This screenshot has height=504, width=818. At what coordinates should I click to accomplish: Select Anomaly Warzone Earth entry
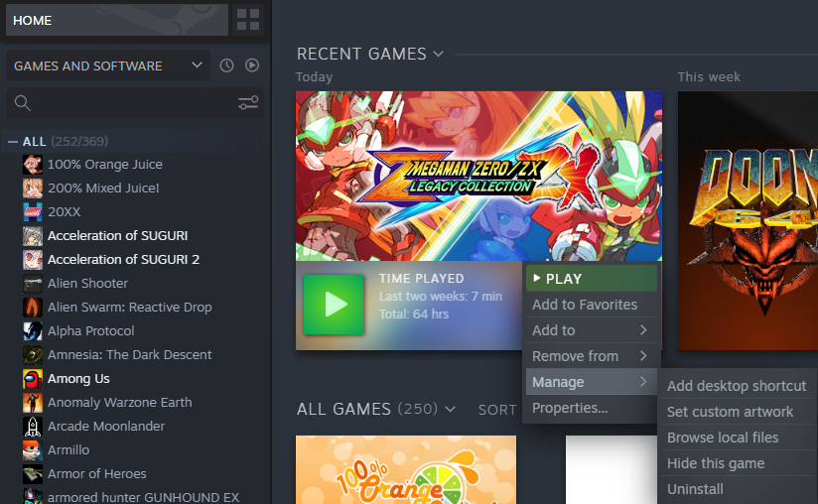pos(119,403)
